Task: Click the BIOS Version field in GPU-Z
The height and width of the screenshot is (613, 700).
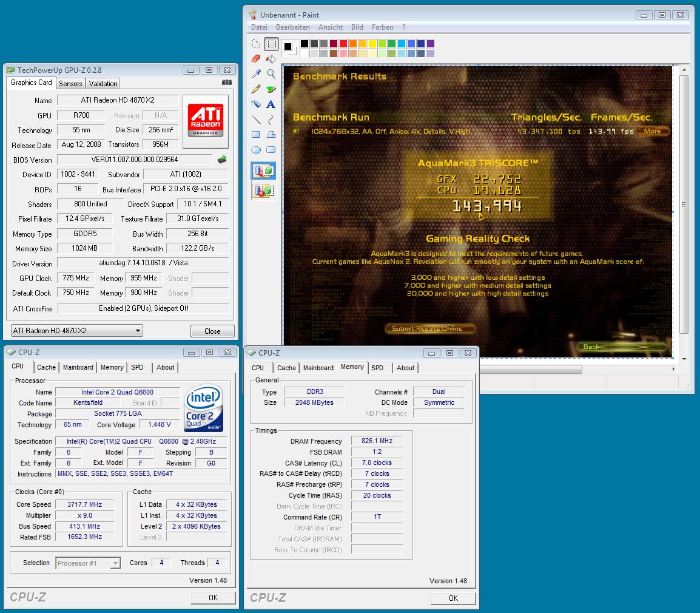Action: click(135, 160)
